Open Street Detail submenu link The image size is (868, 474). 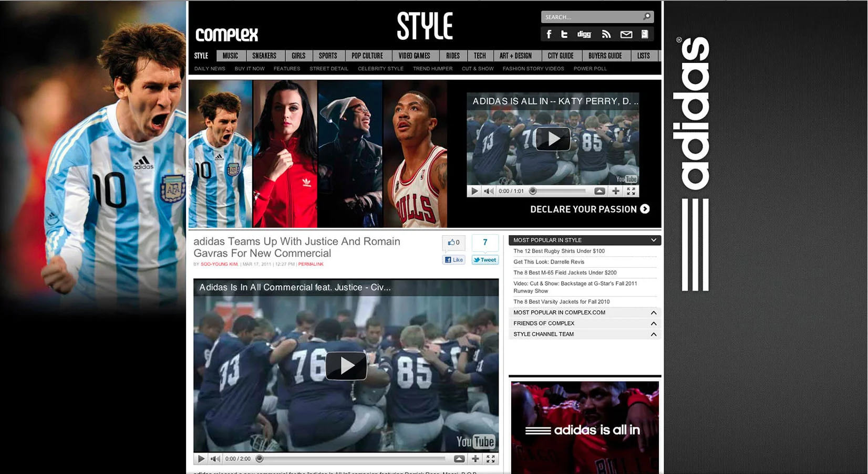click(329, 69)
